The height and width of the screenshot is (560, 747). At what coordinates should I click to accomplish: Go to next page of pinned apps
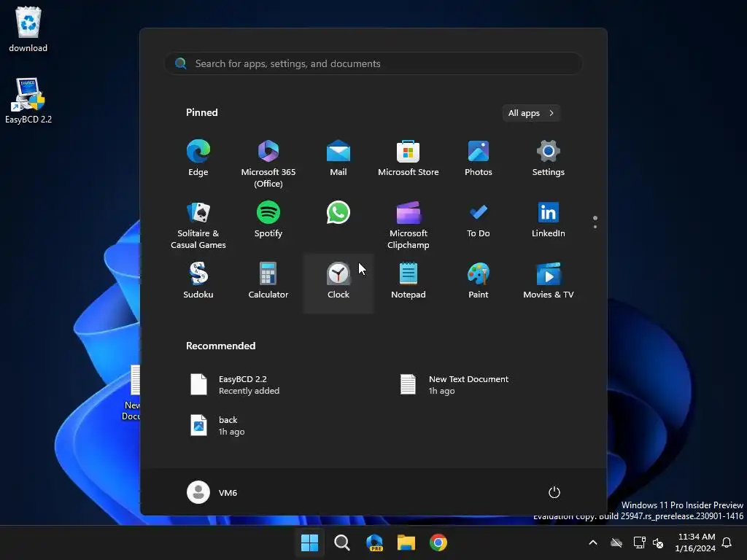coord(595,227)
